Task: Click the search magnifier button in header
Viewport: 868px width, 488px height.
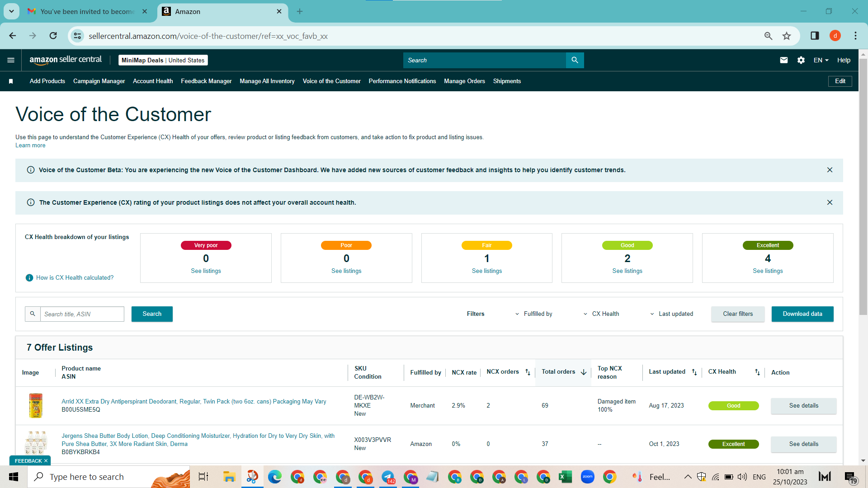Action: [575, 60]
